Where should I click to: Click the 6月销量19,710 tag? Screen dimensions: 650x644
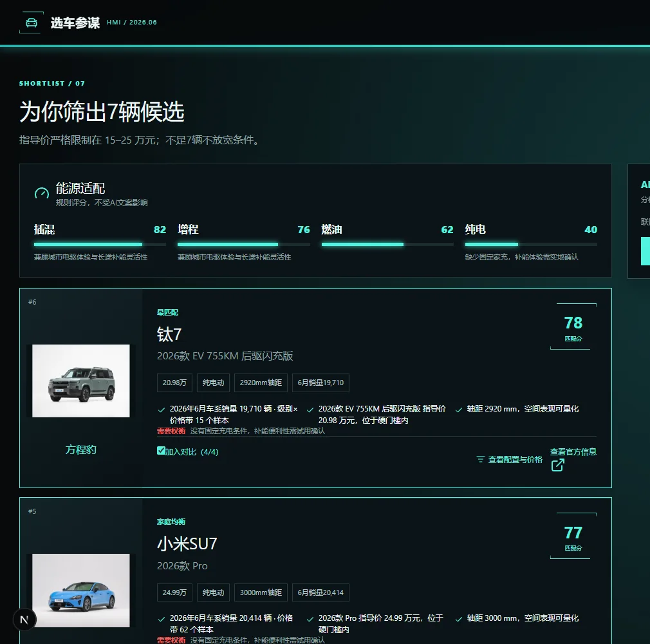(x=320, y=383)
